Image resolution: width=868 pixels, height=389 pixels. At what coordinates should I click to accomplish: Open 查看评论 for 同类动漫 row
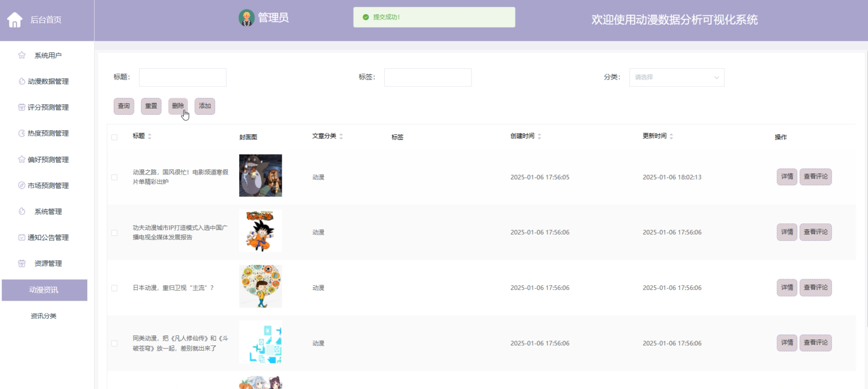[x=816, y=343]
